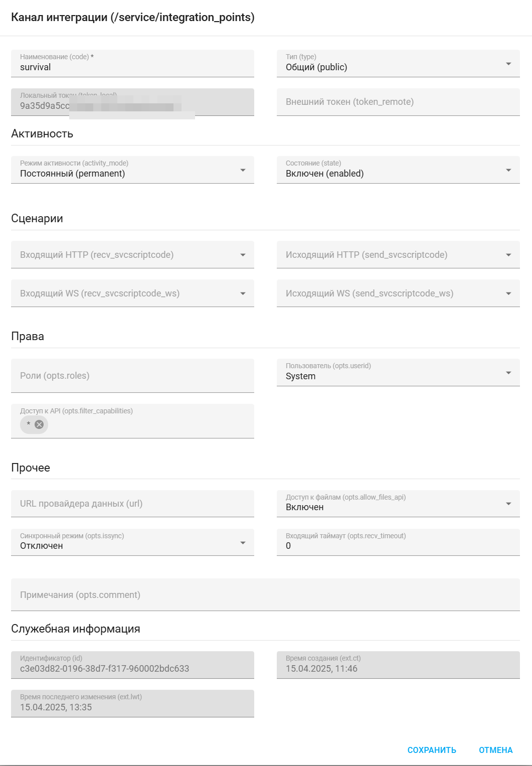Click the Внешний токен input field
Screen dimensions: 532x766
[398, 102]
